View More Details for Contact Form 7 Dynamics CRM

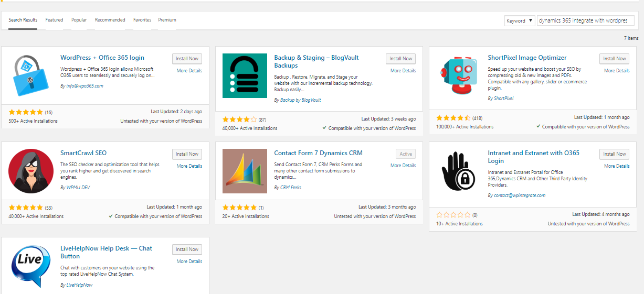403,166
